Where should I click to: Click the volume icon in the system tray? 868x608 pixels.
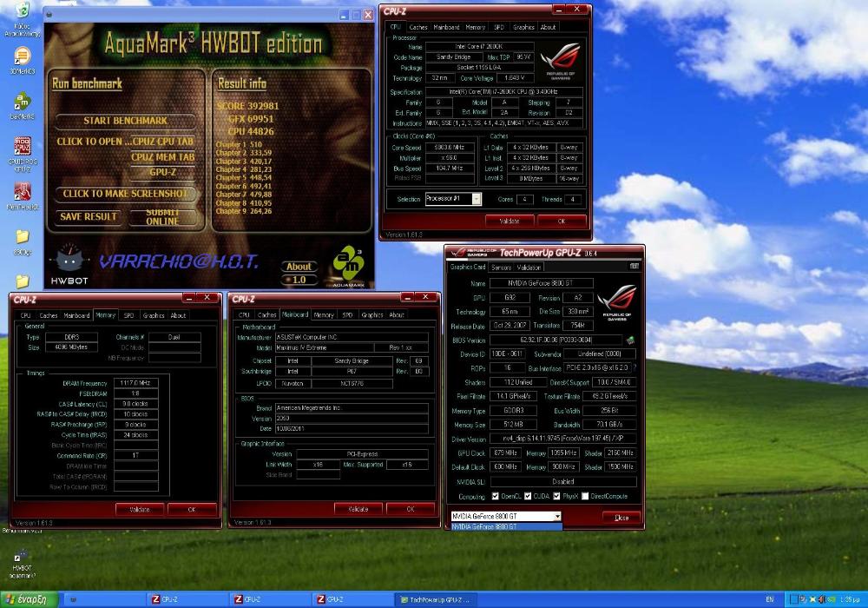pyautogui.click(x=821, y=599)
